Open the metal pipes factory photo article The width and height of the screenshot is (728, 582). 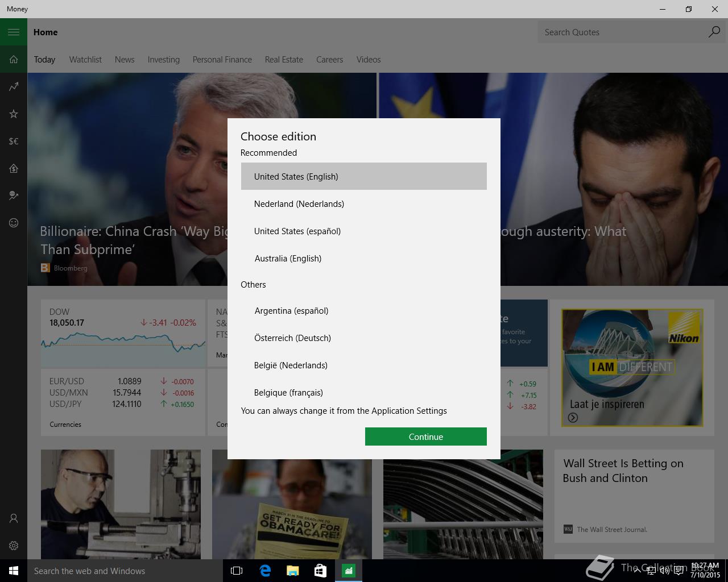pos(463,504)
